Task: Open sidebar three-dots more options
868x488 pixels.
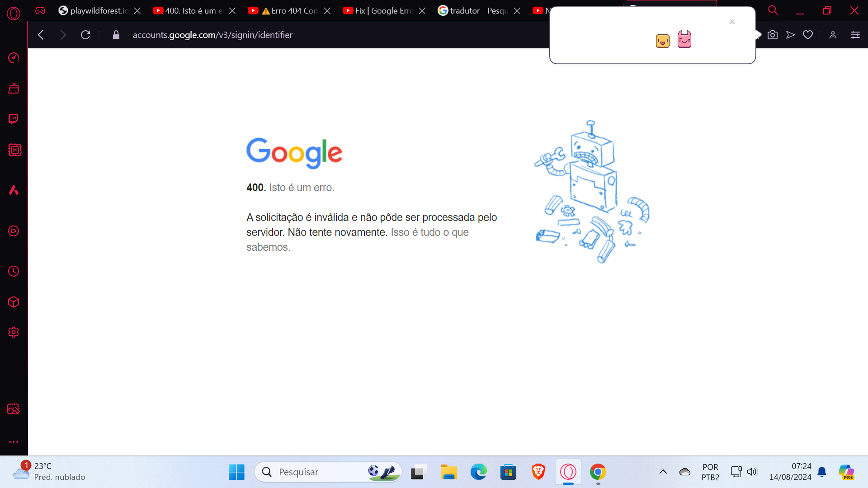Action: (14, 442)
